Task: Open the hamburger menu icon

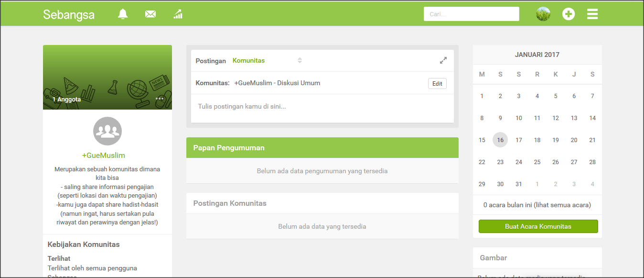Action: click(592, 14)
